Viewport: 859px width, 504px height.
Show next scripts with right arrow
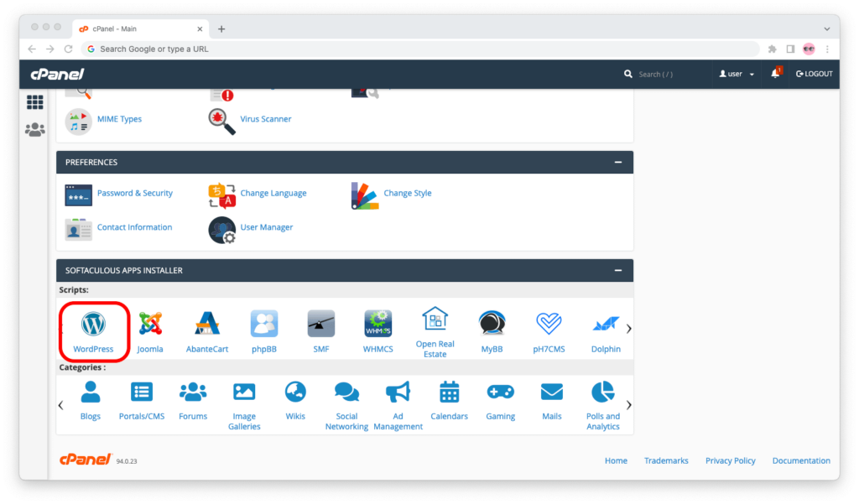(x=628, y=329)
